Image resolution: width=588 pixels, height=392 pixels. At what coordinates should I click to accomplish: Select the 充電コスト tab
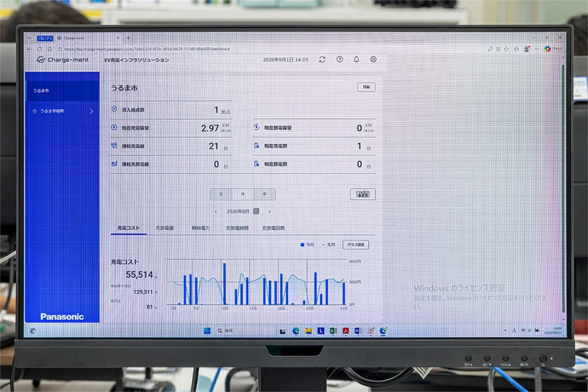click(129, 228)
